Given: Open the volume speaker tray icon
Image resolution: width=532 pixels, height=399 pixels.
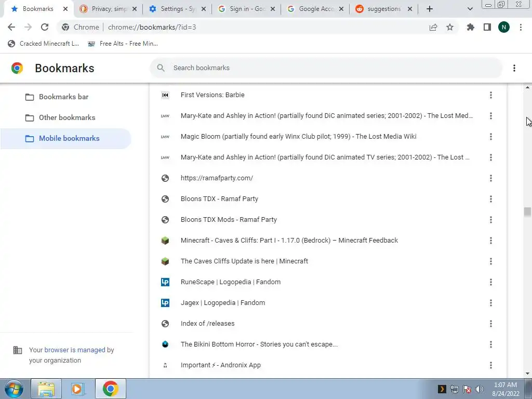Looking at the screenshot, I should (480, 389).
